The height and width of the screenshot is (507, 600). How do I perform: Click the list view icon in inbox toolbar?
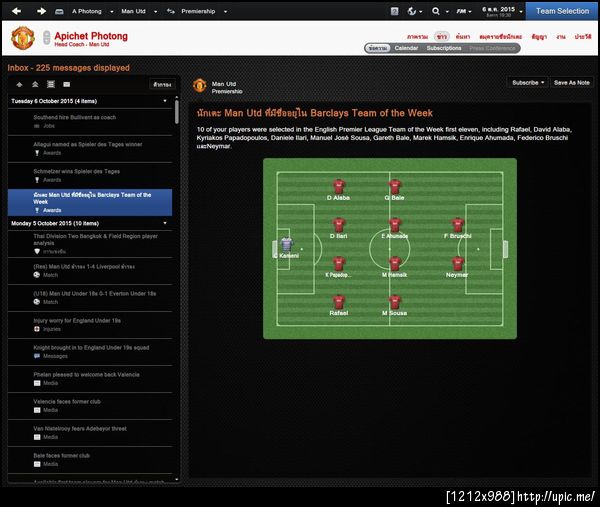[51, 84]
